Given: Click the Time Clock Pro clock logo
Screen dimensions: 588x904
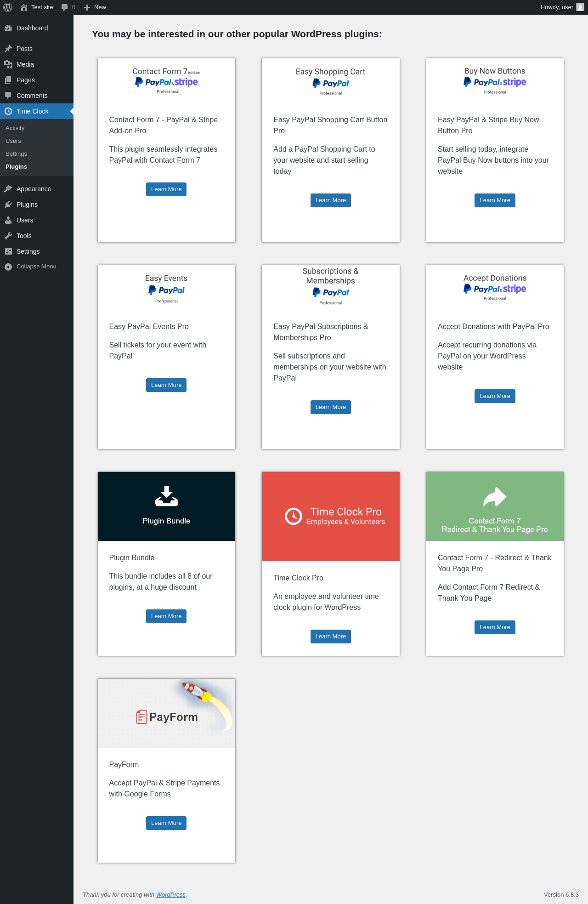Looking at the screenshot, I should coord(294,516).
